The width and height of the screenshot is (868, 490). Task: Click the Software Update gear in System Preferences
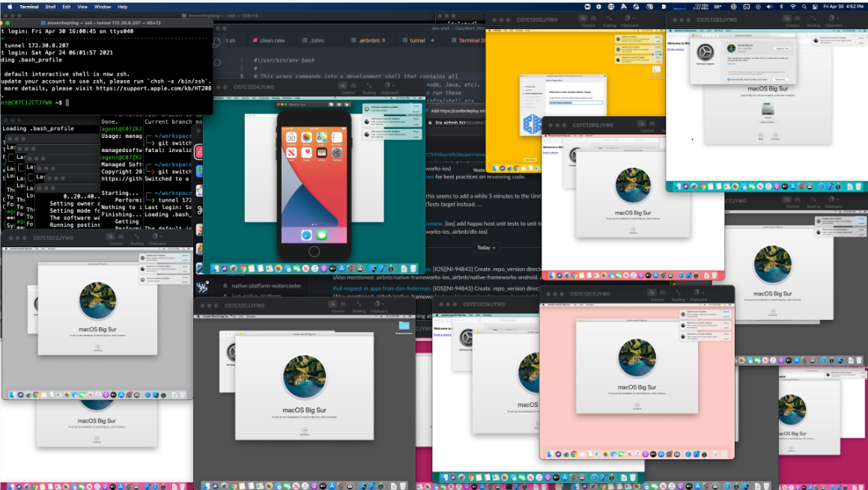coord(705,52)
